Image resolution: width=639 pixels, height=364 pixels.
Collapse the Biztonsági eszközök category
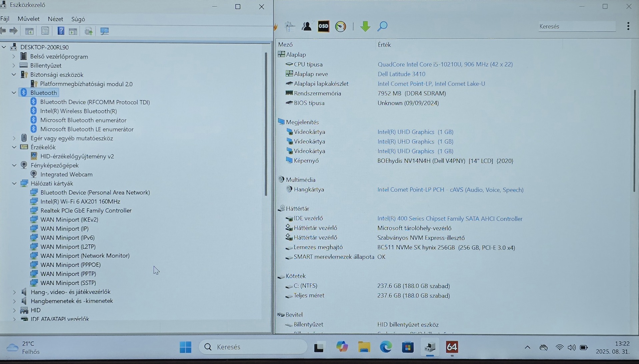[x=14, y=75]
